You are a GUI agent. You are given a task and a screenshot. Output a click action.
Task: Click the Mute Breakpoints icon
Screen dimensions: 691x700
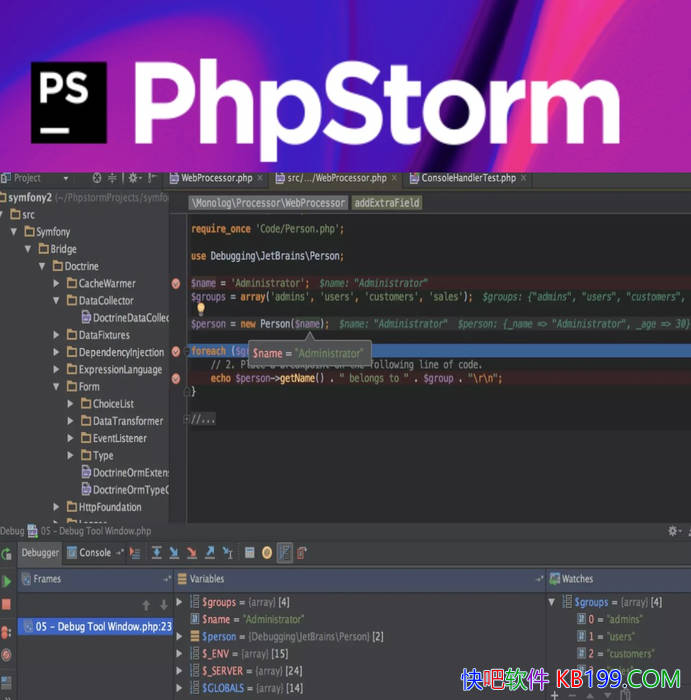coord(6,655)
